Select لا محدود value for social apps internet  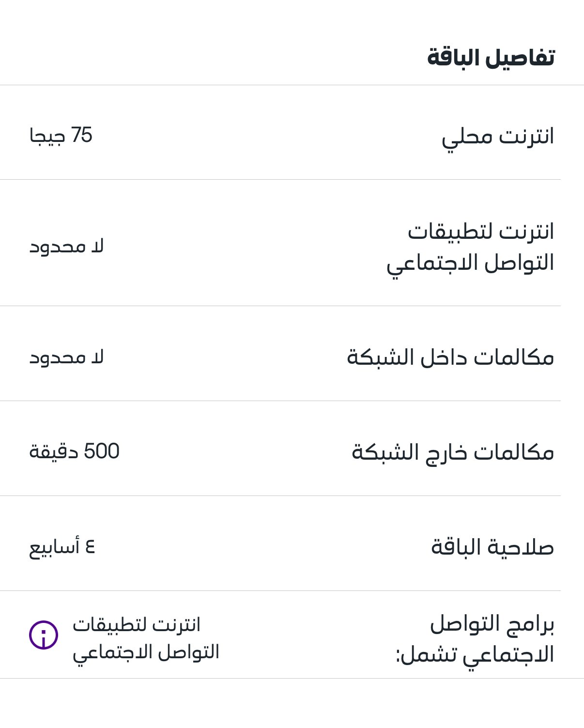66,247
